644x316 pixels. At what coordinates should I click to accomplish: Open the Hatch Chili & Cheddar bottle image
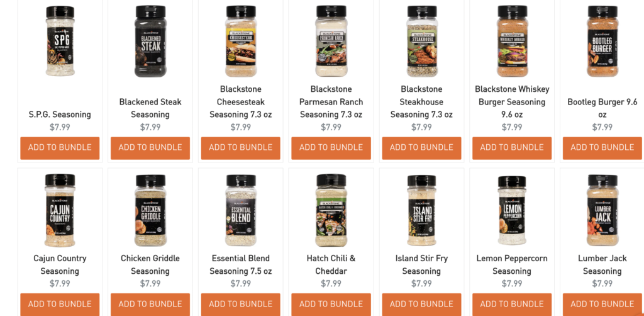click(x=331, y=210)
